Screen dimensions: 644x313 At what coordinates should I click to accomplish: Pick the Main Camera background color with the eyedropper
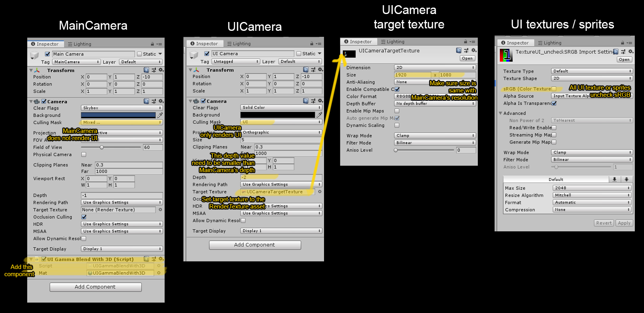[x=160, y=115]
